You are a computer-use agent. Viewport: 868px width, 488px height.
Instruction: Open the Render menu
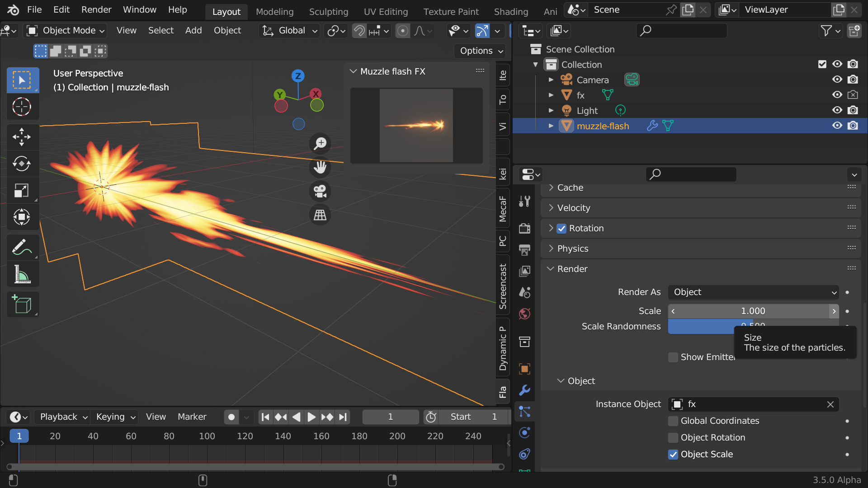coord(96,9)
